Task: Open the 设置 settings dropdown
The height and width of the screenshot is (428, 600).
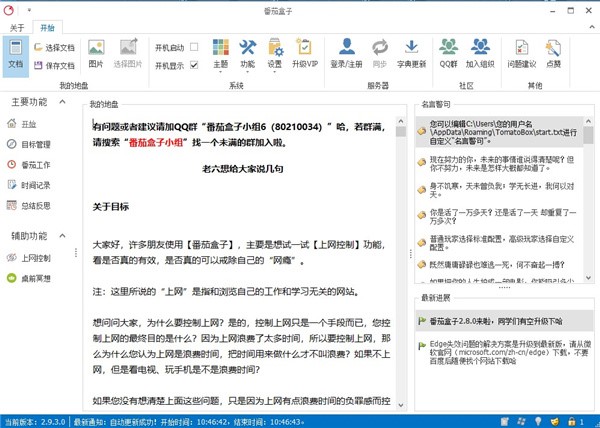Action: (274, 55)
